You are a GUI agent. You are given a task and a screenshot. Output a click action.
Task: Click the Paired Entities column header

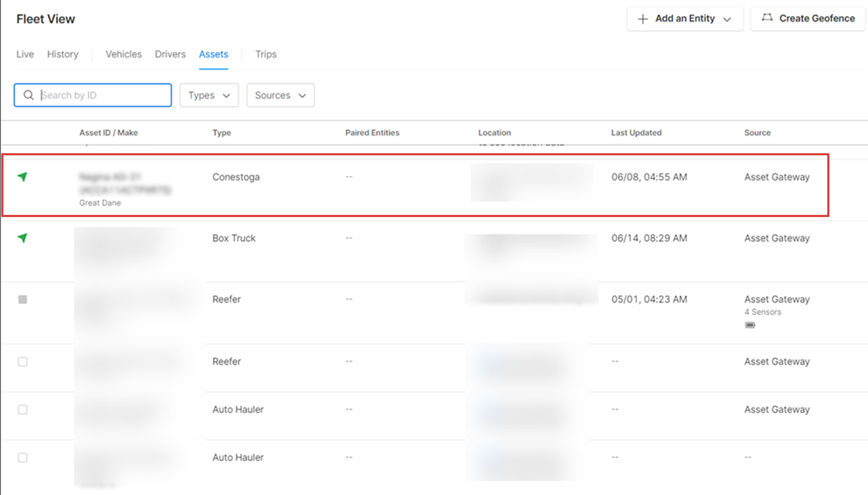click(x=372, y=132)
